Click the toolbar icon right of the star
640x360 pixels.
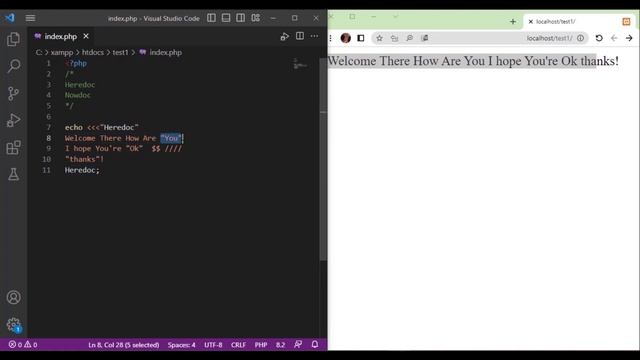394,38
